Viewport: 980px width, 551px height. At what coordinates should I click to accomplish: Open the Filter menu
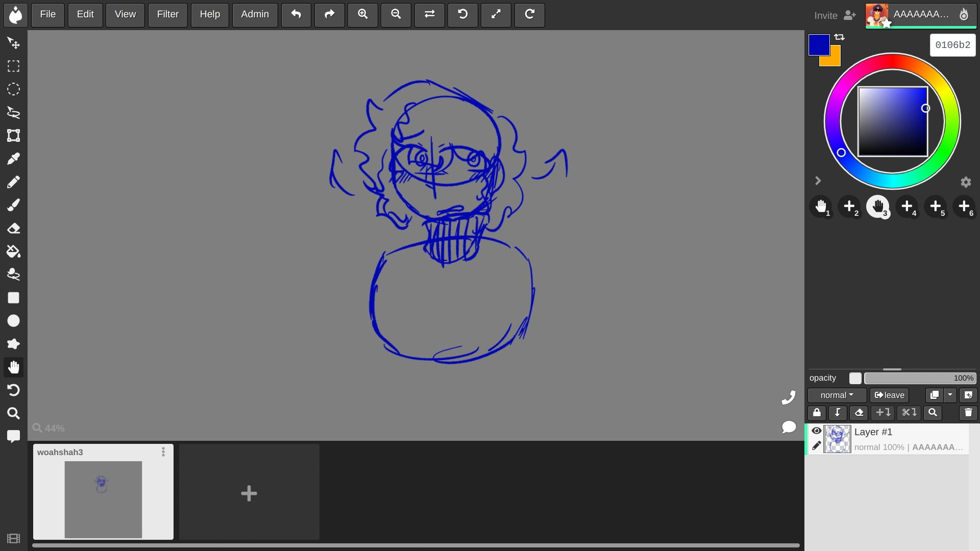point(167,14)
